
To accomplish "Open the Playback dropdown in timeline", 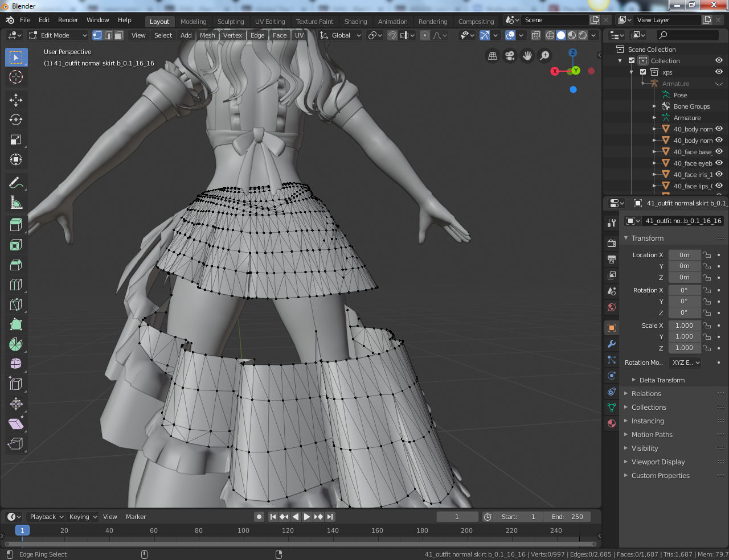I will pyautogui.click(x=47, y=517).
